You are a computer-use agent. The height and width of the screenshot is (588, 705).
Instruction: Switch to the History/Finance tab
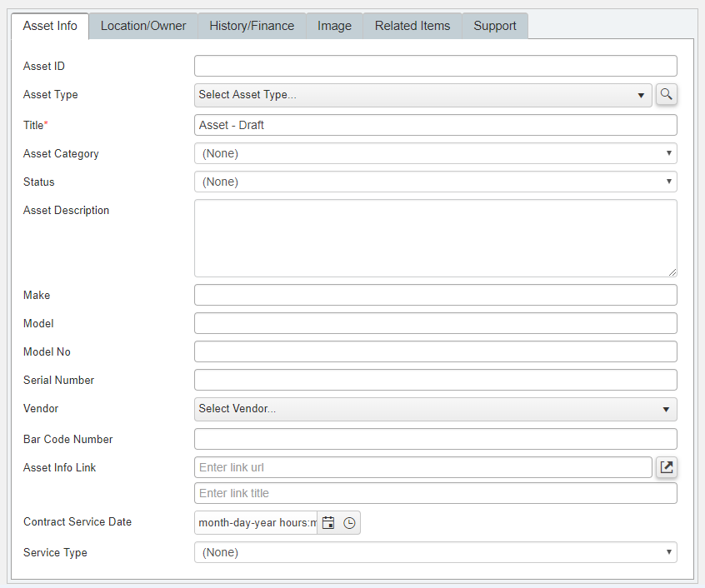click(x=252, y=26)
